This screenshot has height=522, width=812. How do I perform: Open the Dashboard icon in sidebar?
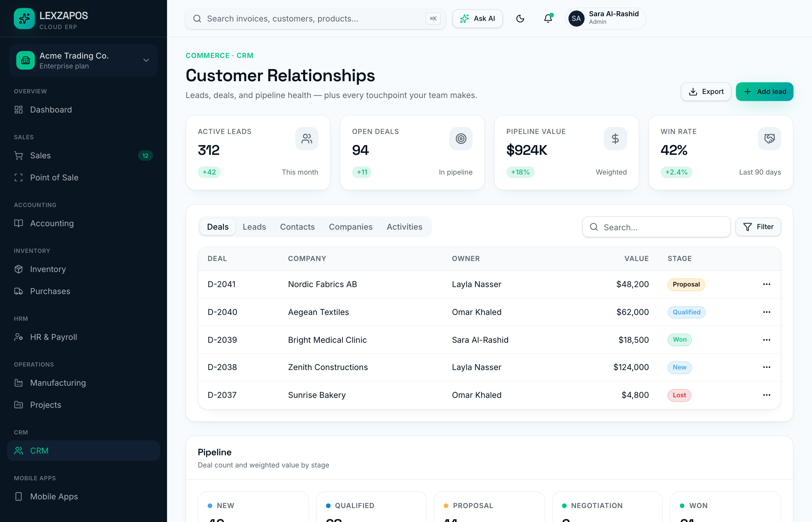tap(19, 110)
